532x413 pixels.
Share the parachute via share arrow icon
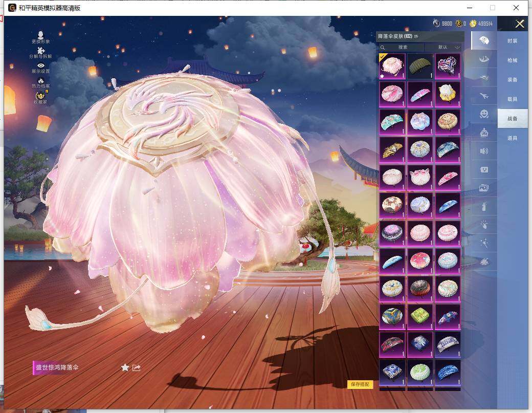tap(137, 367)
